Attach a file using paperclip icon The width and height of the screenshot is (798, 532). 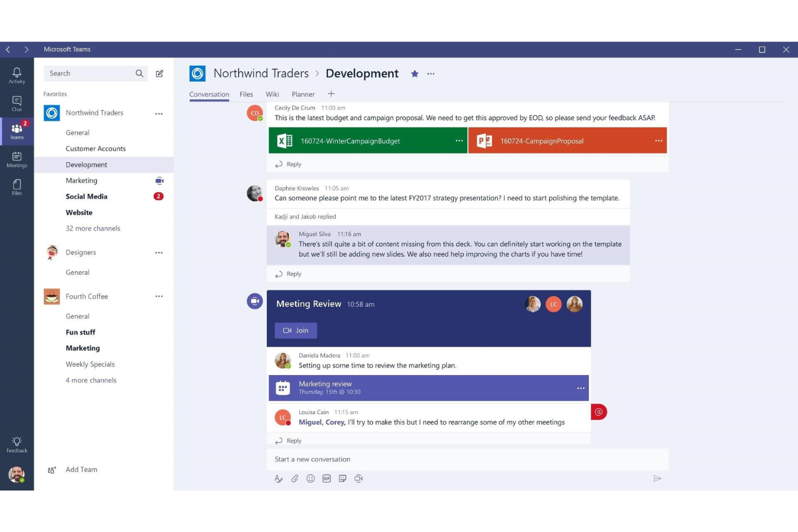click(x=294, y=479)
